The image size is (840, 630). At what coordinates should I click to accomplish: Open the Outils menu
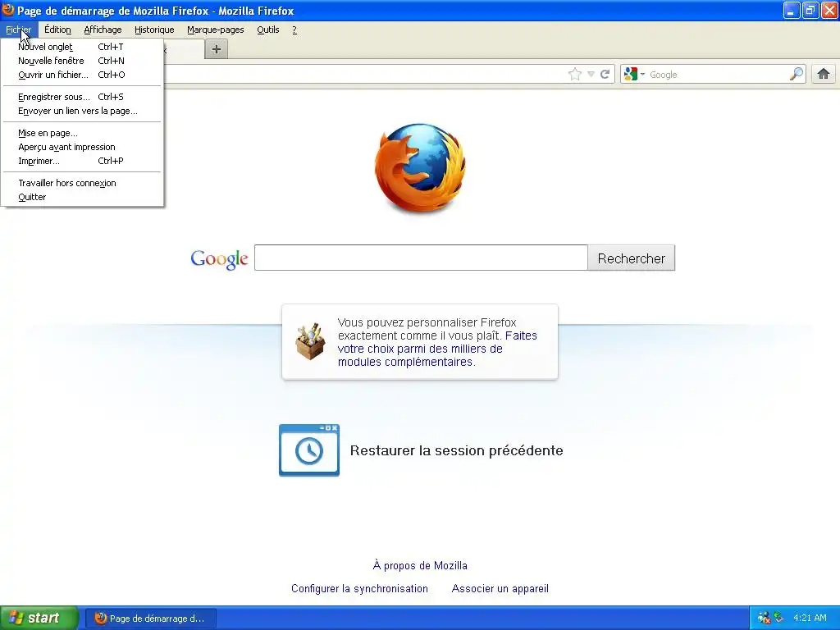click(268, 30)
